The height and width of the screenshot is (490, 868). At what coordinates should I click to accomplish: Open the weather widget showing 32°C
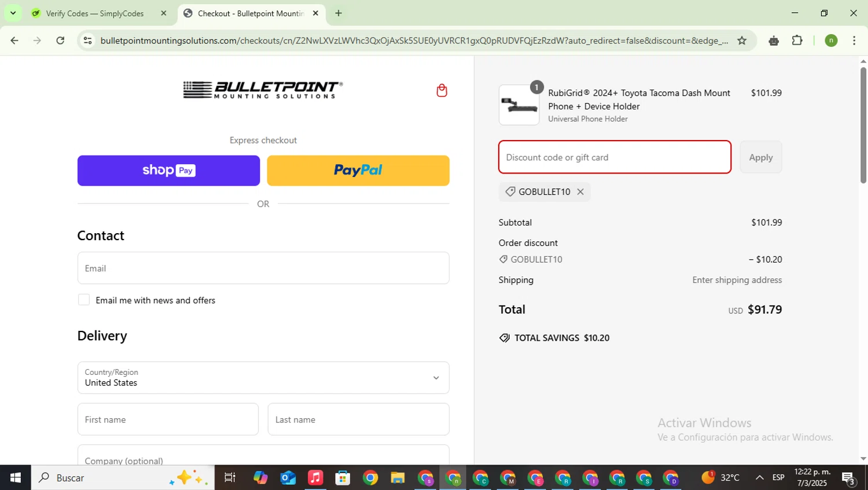(x=720, y=477)
